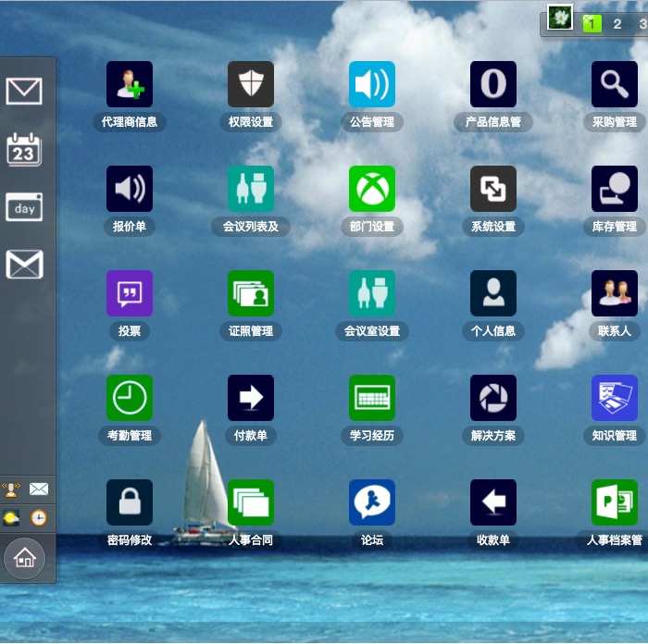Image resolution: width=648 pixels, height=644 pixels.
Task: Click the sidebar filled envelope icon
Action: pos(24,265)
